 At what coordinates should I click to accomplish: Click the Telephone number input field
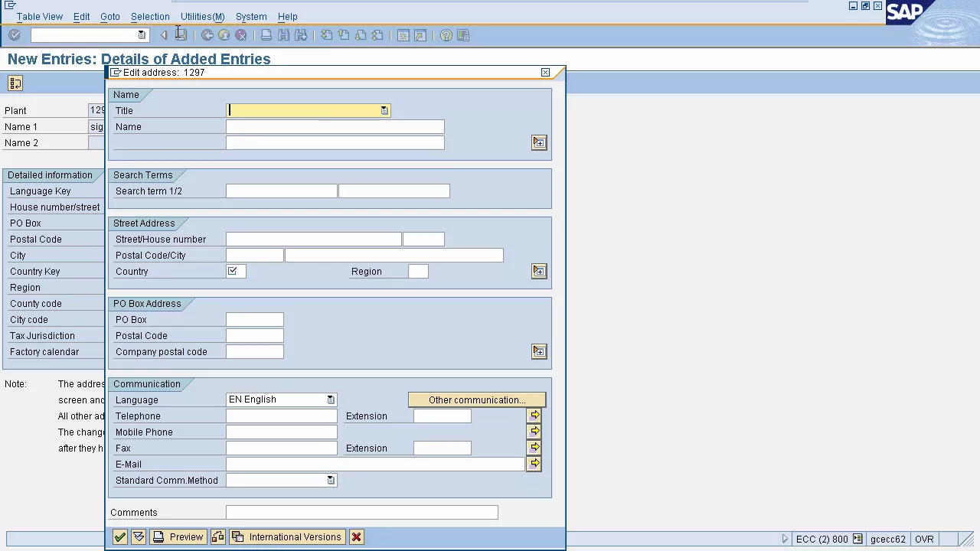click(281, 416)
